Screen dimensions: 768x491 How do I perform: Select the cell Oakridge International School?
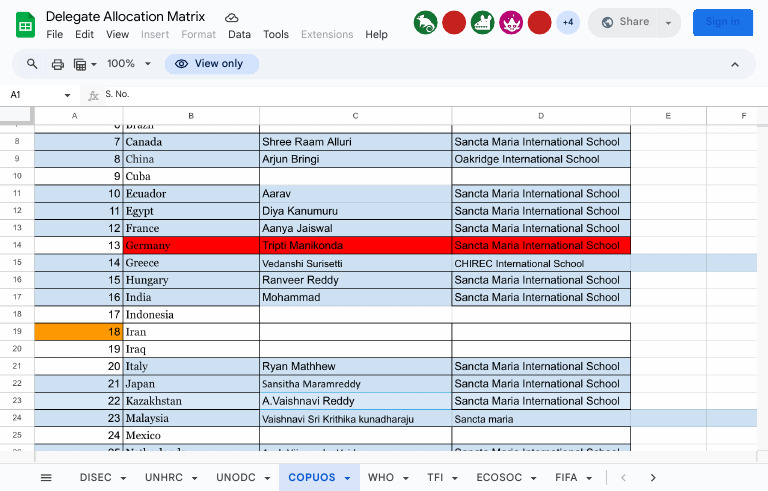541,159
